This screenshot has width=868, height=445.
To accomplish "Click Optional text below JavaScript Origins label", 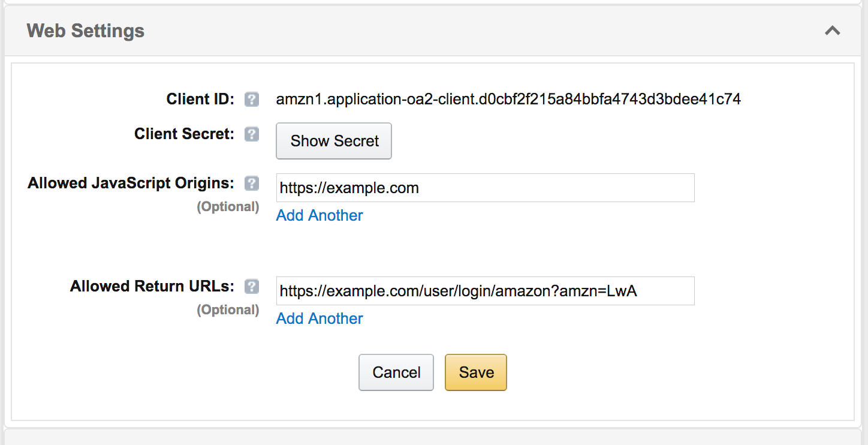I will point(228,206).
